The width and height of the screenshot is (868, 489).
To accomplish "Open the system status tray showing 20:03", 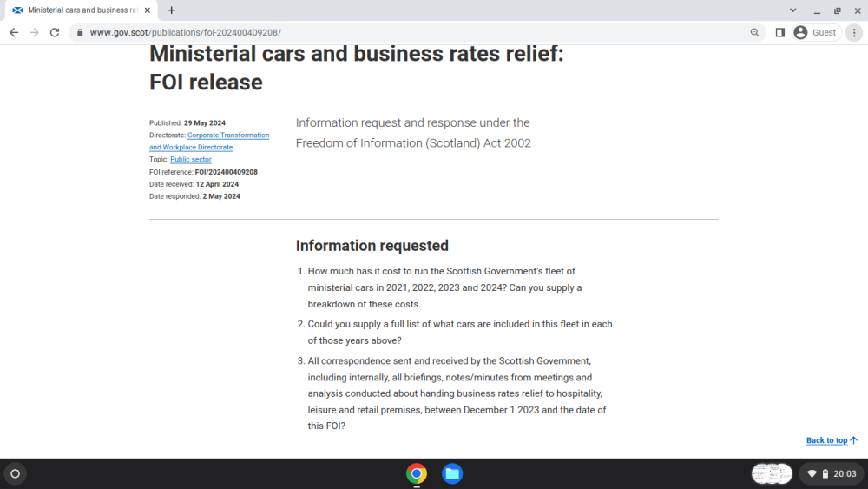I will click(832, 473).
